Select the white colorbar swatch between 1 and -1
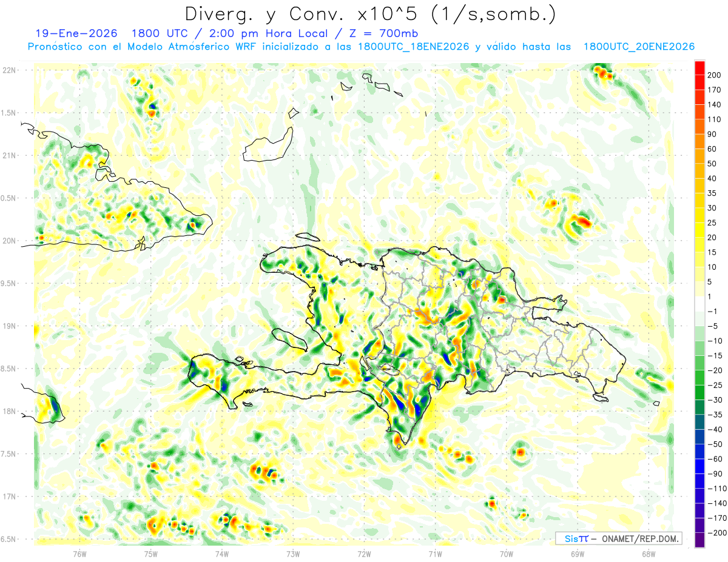The height and width of the screenshot is (562, 728). point(699,304)
